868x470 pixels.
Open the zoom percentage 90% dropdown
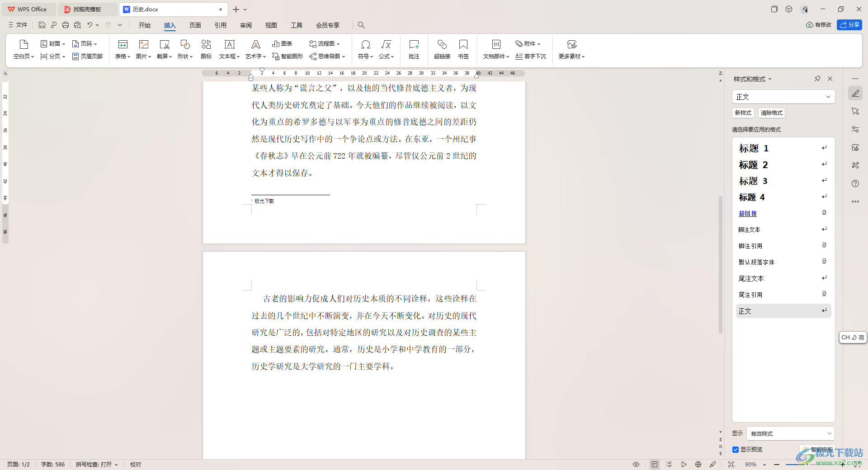[x=764, y=465]
